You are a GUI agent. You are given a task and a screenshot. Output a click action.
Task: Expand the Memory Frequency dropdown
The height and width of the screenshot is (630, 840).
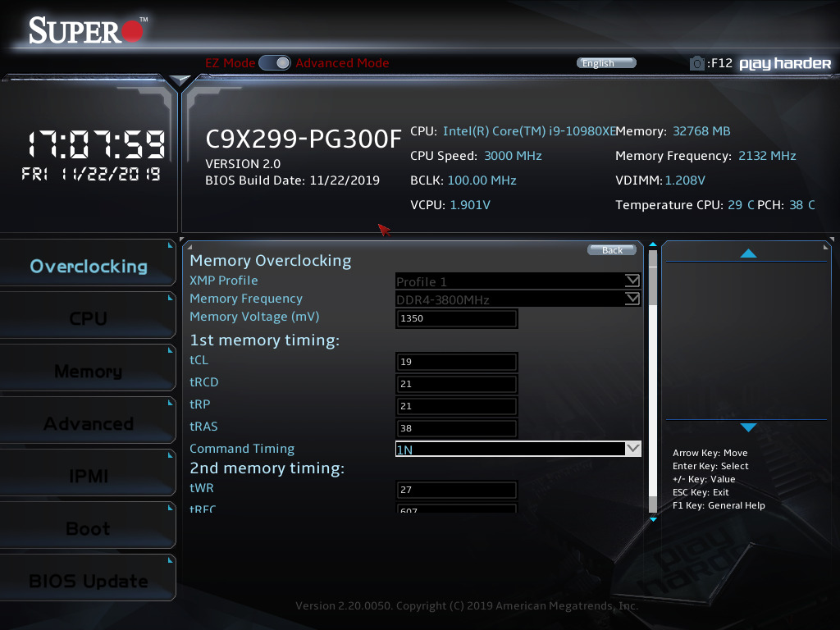(x=632, y=299)
